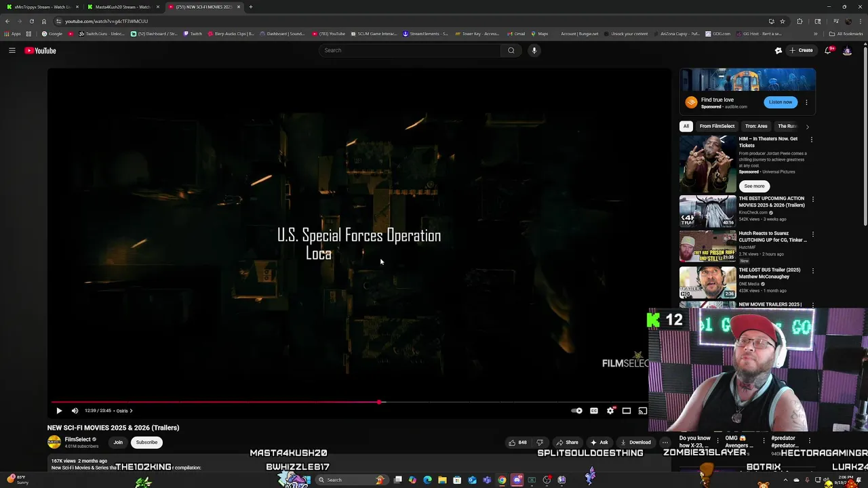The height and width of the screenshot is (488, 868).
Task: Open options for HIM ad
Action: (812, 140)
